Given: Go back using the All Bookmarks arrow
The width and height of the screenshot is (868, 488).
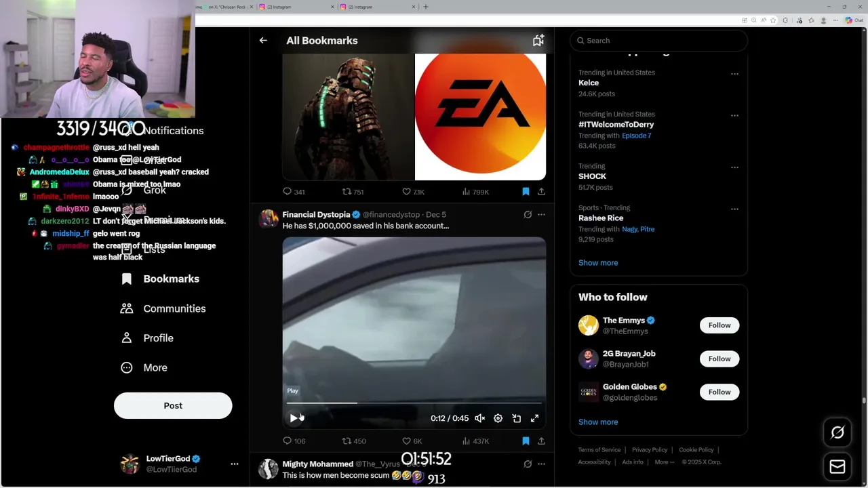Looking at the screenshot, I should click(x=263, y=41).
